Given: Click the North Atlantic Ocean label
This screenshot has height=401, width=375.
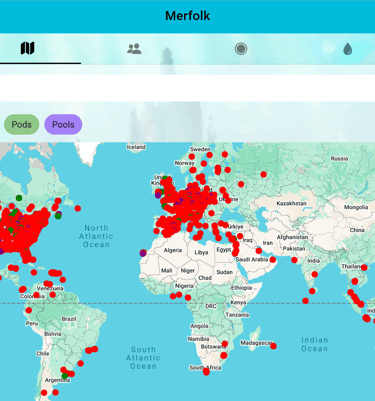Looking at the screenshot, I should (96, 236).
